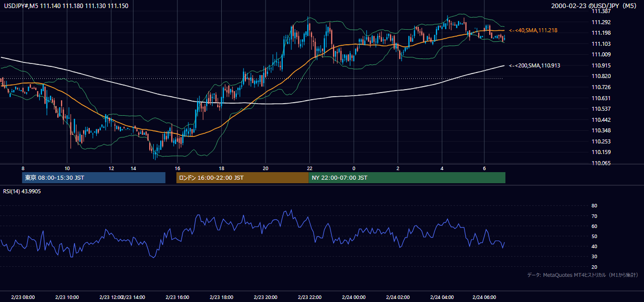Click price axis value 110.726
644x302 pixels.
(x=601, y=87)
